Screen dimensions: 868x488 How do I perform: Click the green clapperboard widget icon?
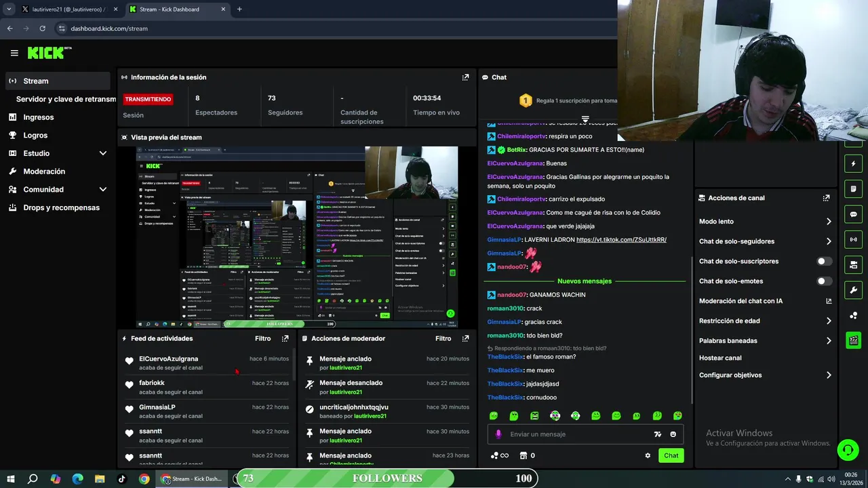(x=853, y=340)
